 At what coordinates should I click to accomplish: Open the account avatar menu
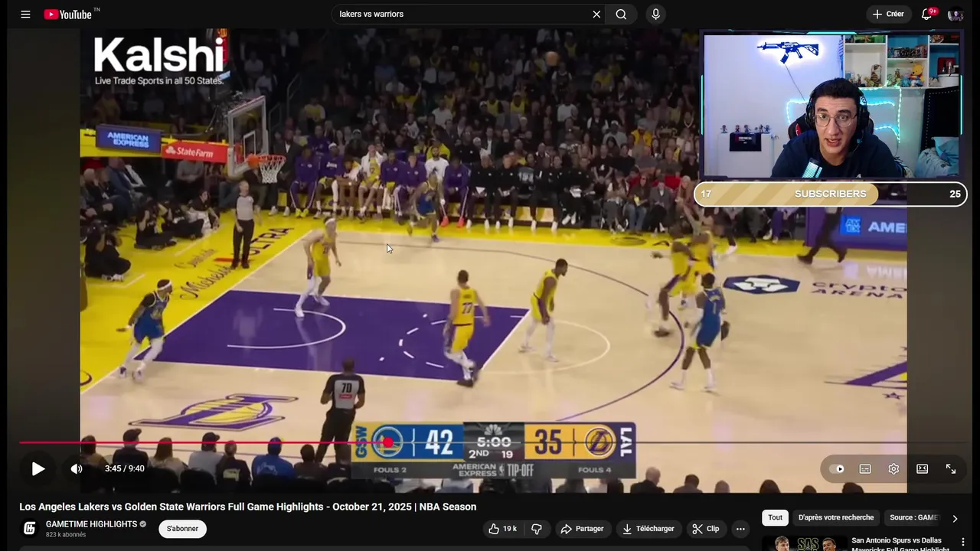point(955,14)
